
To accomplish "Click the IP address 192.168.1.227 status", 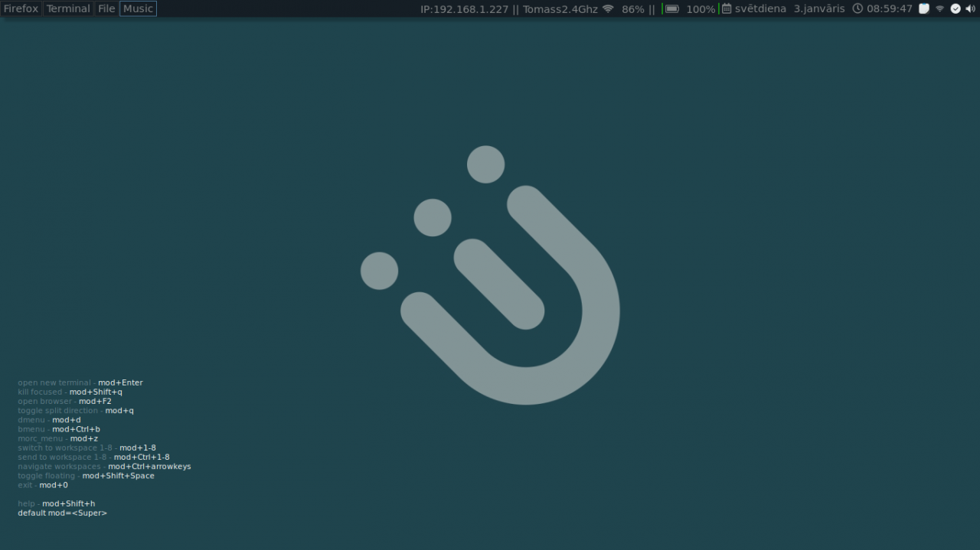I will coord(464,9).
